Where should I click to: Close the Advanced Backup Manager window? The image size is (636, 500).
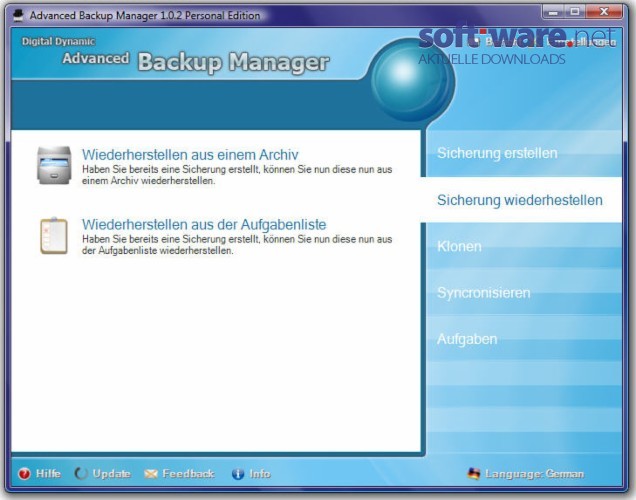point(604,12)
